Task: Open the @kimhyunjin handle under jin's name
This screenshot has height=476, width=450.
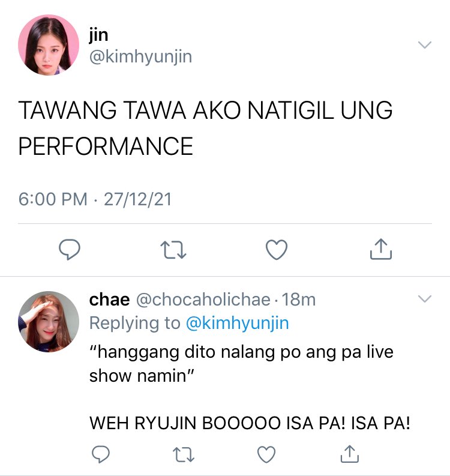Action: coord(140,57)
